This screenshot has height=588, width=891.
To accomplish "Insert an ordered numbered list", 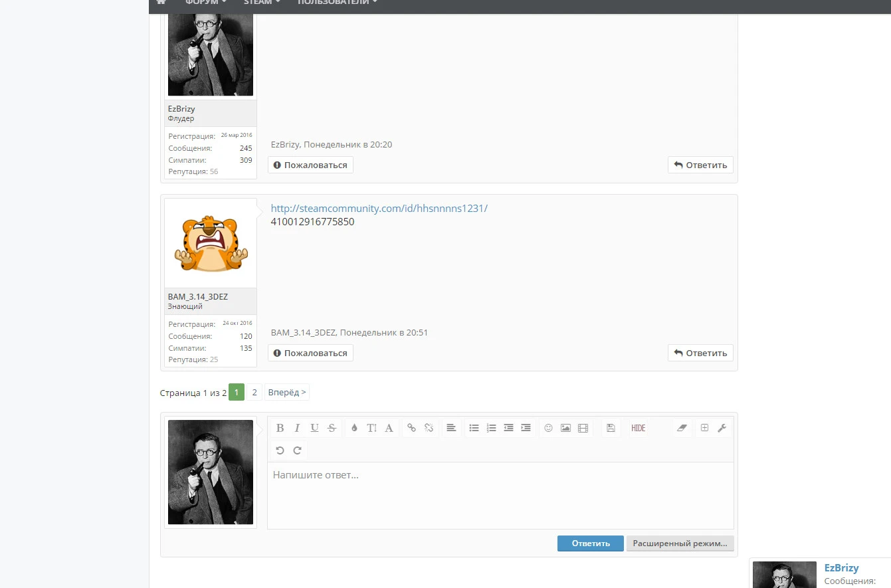I will coord(491,428).
